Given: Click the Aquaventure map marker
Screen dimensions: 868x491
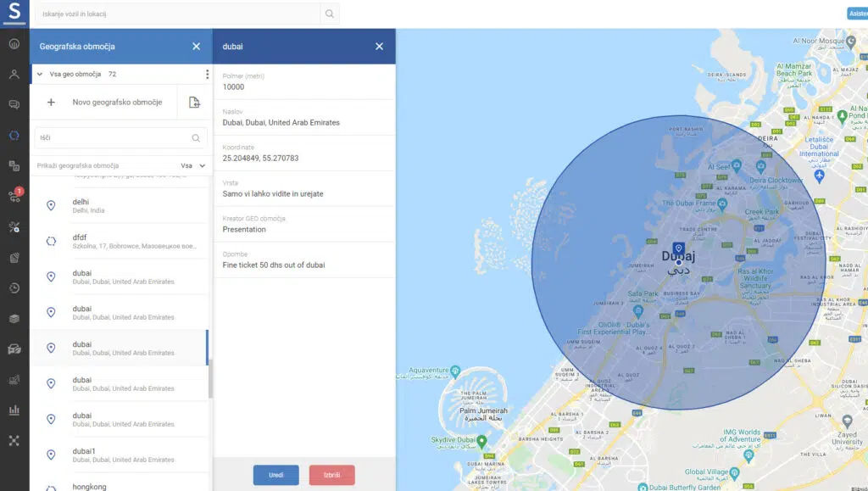Looking at the screenshot, I should point(455,371).
